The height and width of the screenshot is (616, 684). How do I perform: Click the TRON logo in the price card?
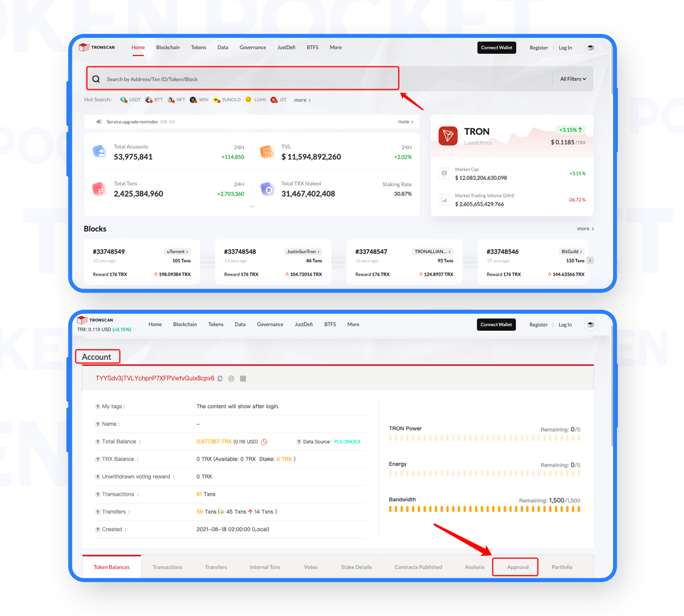pyautogui.click(x=447, y=135)
